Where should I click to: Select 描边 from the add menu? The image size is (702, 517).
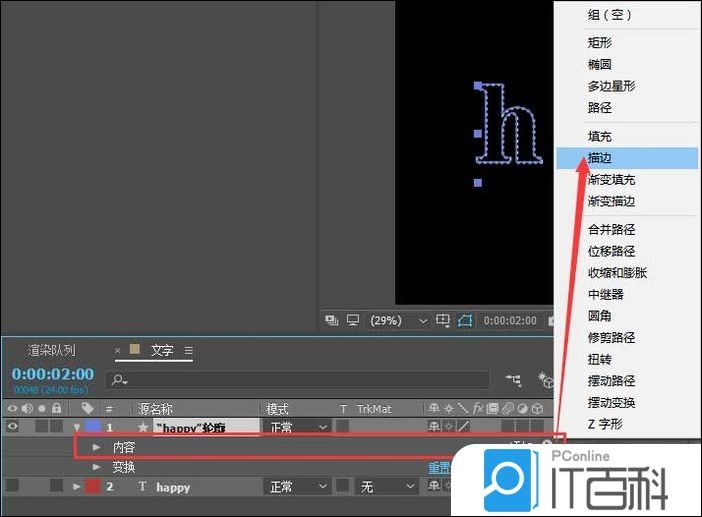coord(600,158)
